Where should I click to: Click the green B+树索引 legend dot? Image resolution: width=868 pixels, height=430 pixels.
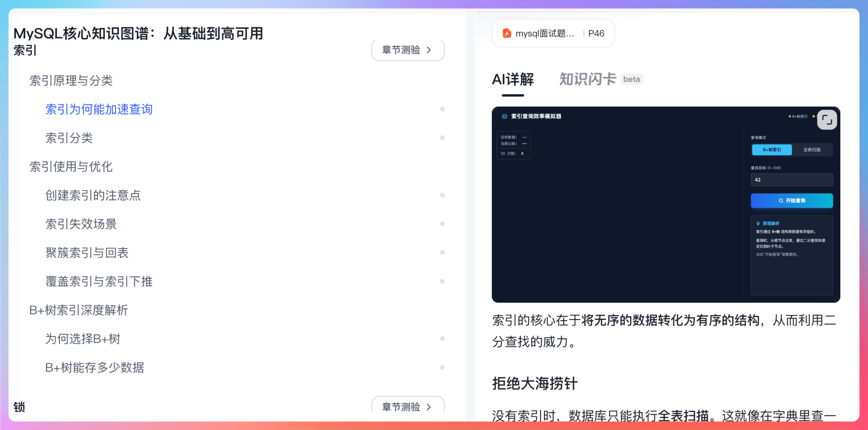[x=789, y=117]
